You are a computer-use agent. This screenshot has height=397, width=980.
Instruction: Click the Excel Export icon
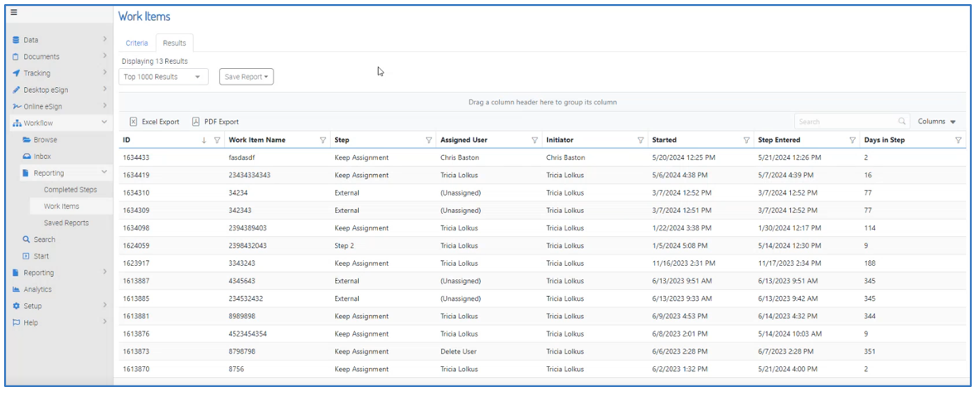click(133, 122)
